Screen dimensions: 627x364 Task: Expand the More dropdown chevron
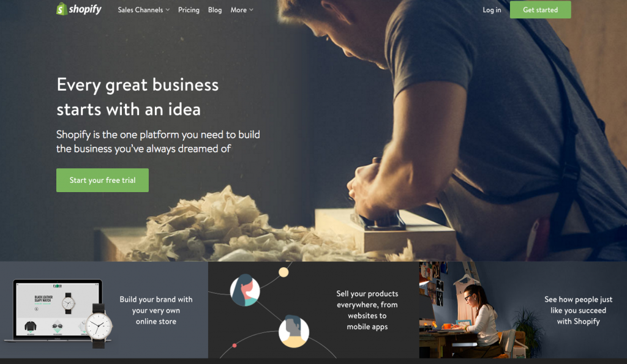pos(251,10)
